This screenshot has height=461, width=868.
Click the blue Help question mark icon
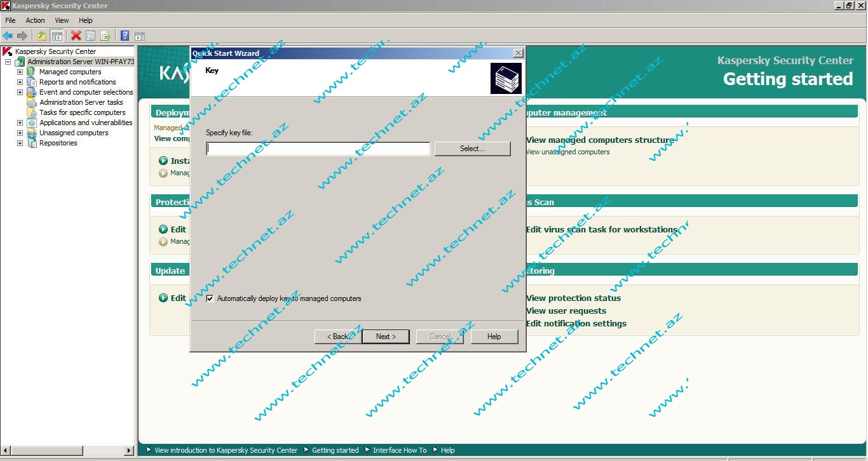[125, 36]
